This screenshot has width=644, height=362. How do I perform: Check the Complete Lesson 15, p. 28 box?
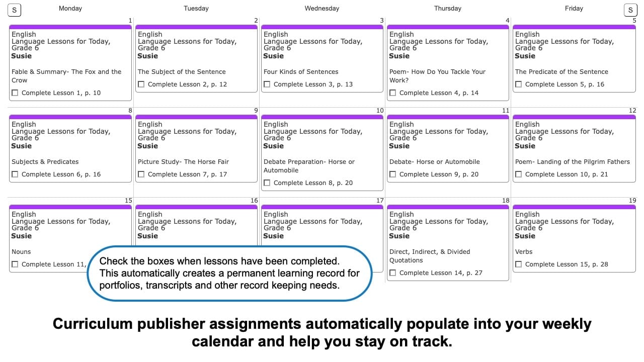(519, 264)
